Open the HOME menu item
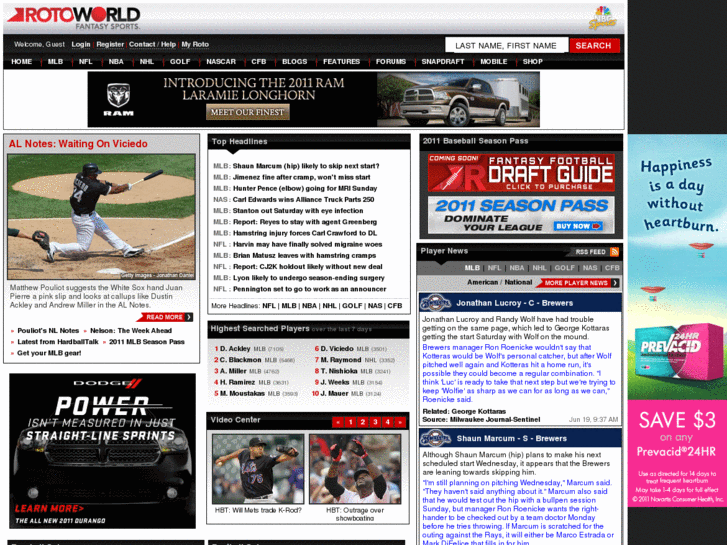Screen dimensions: 727x545 (x=21, y=62)
